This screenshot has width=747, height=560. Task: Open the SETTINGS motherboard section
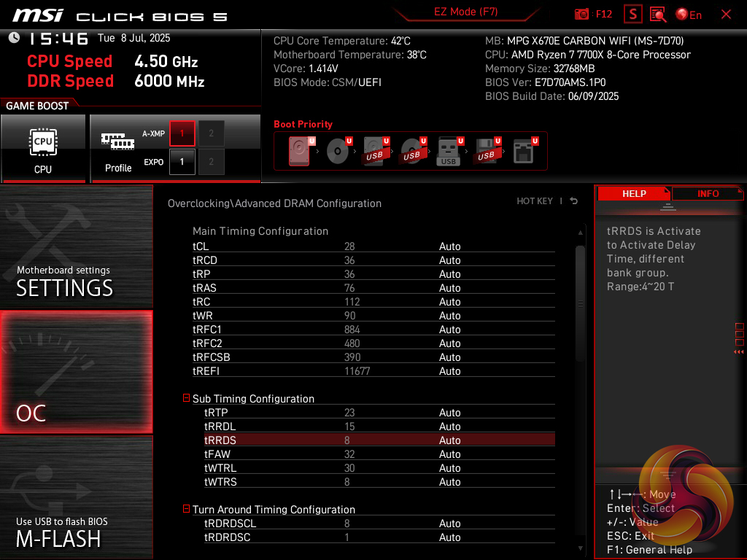[76, 246]
